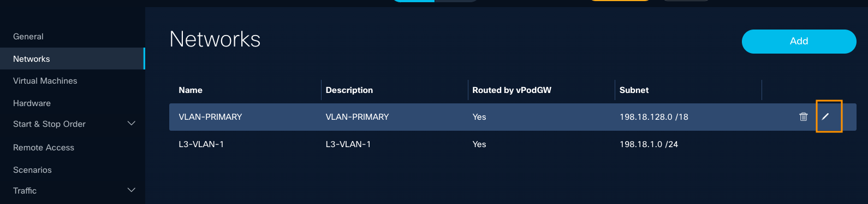The height and width of the screenshot is (204, 868).
Task: Open the Hardware page
Action: 32,103
